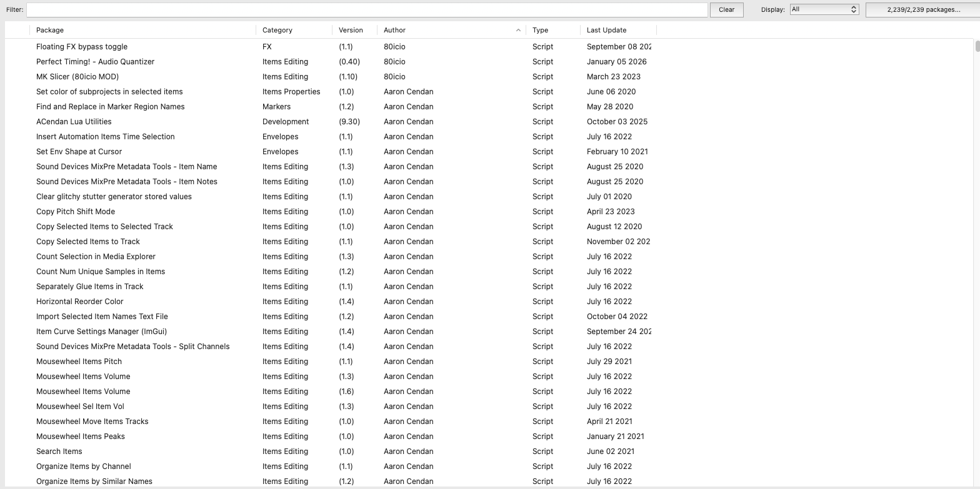
Task: Select MK Slicer (80icio MOD) package
Action: (x=77, y=77)
